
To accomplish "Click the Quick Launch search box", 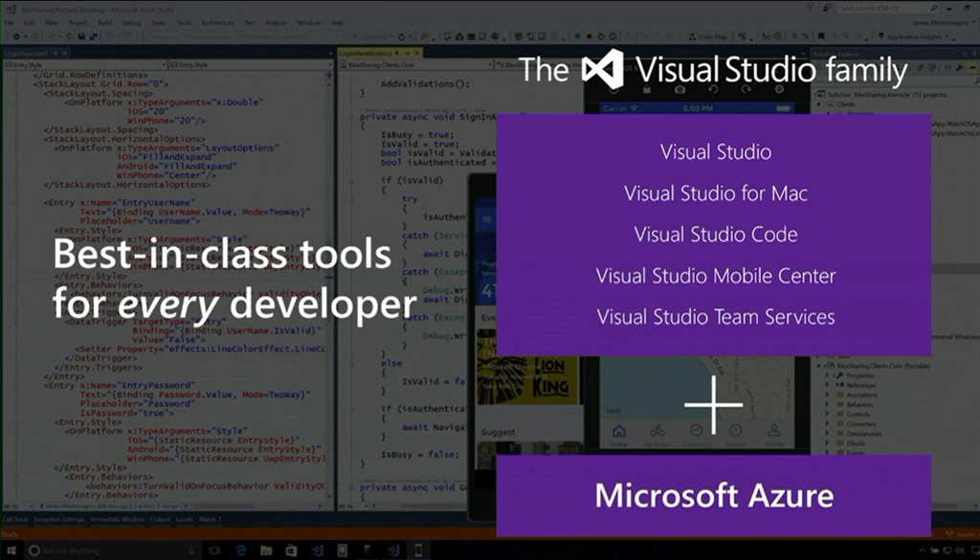I will [887, 8].
